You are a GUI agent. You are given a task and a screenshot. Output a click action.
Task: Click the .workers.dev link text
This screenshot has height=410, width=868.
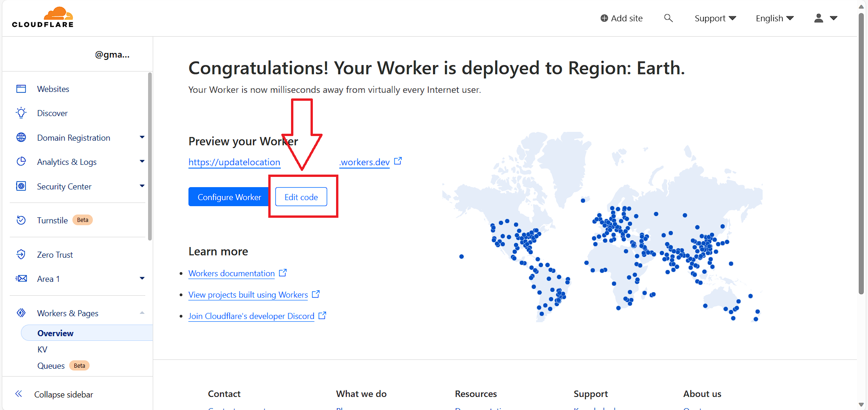[x=364, y=162]
